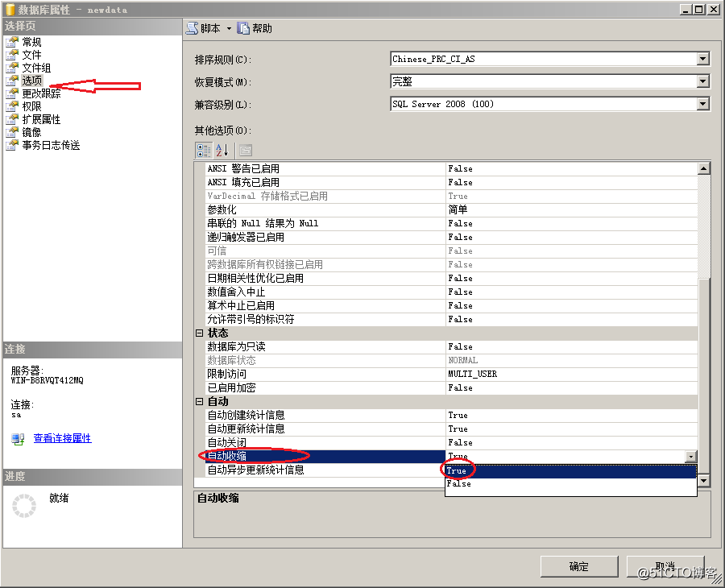Click the 帮助 help icon
The width and height of the screenshot is (725, 588).
click(x=243, y=28)
